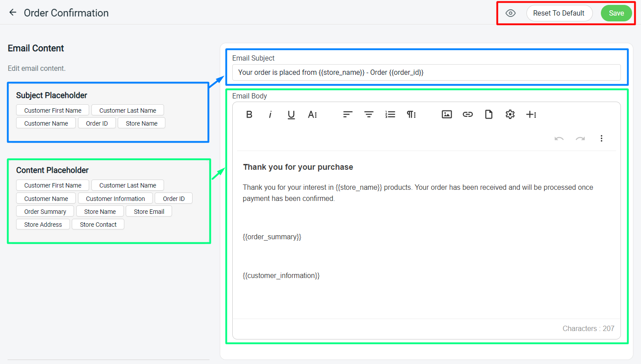Expand the plus icon insert options

[x=531, y=115]
